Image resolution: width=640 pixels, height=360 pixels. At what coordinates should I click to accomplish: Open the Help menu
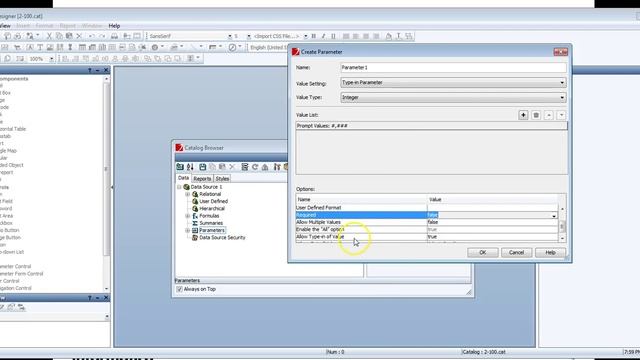point(114,26)
